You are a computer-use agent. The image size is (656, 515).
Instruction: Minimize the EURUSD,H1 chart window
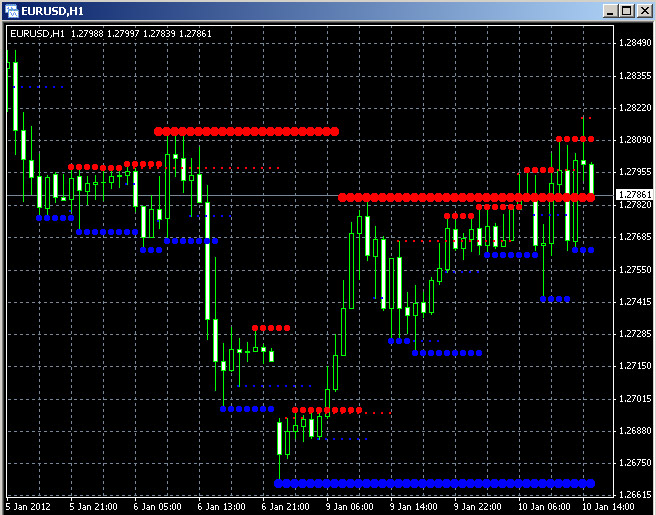tap(610, 11)
